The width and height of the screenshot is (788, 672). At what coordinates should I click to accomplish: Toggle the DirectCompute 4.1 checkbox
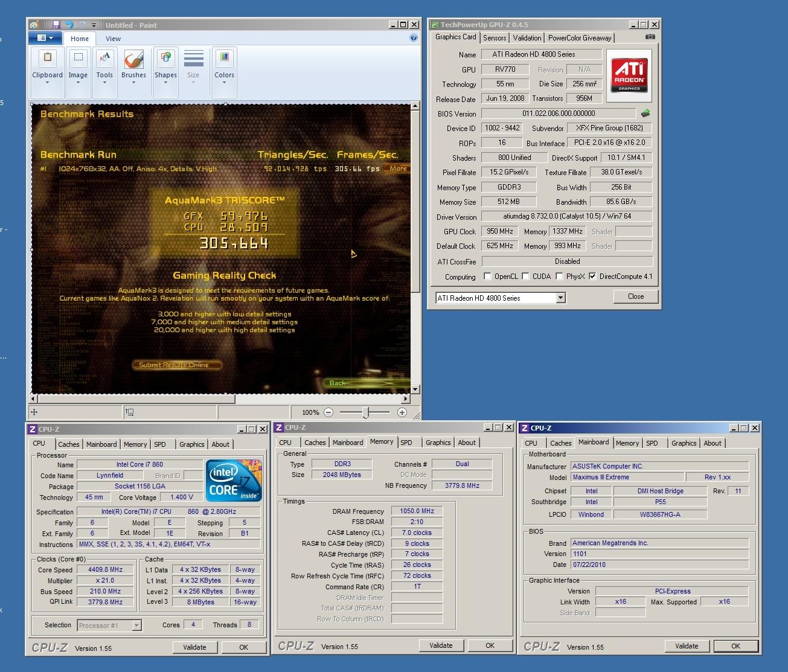click(x=592, y=277)
